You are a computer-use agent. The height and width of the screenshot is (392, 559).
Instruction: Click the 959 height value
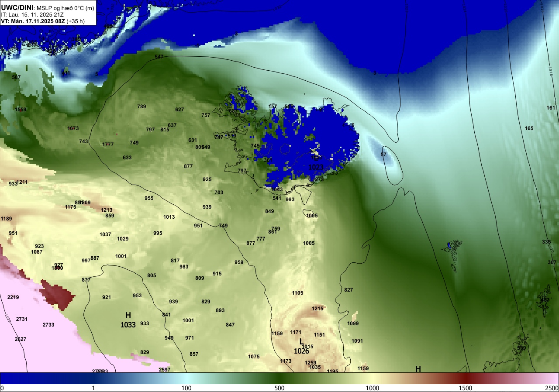[239, 262]
